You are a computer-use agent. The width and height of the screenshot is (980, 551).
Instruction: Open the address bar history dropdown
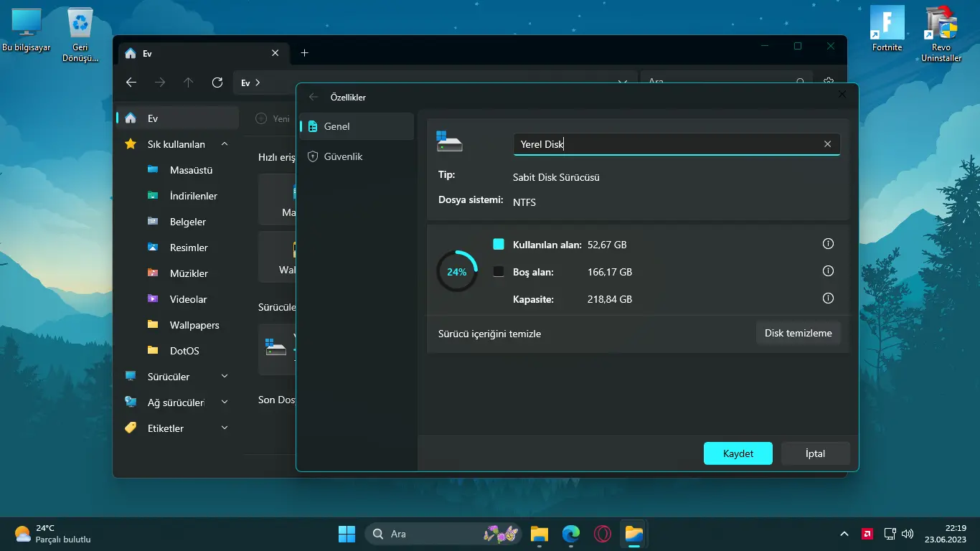pos(623,83)
